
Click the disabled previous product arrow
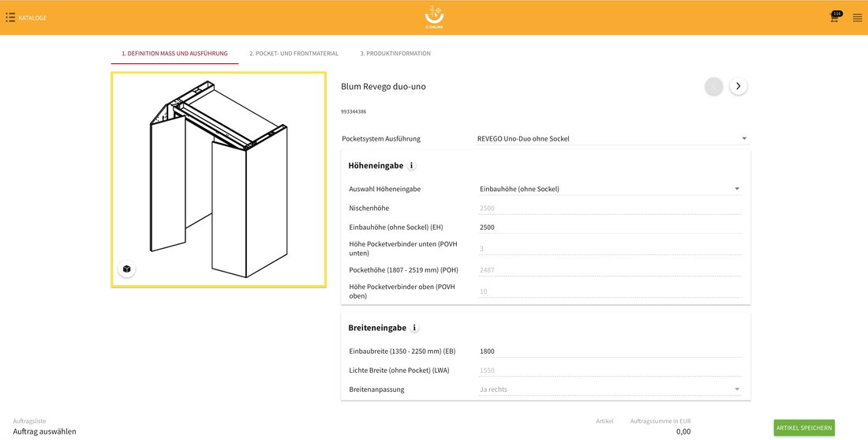click(713, 86)
